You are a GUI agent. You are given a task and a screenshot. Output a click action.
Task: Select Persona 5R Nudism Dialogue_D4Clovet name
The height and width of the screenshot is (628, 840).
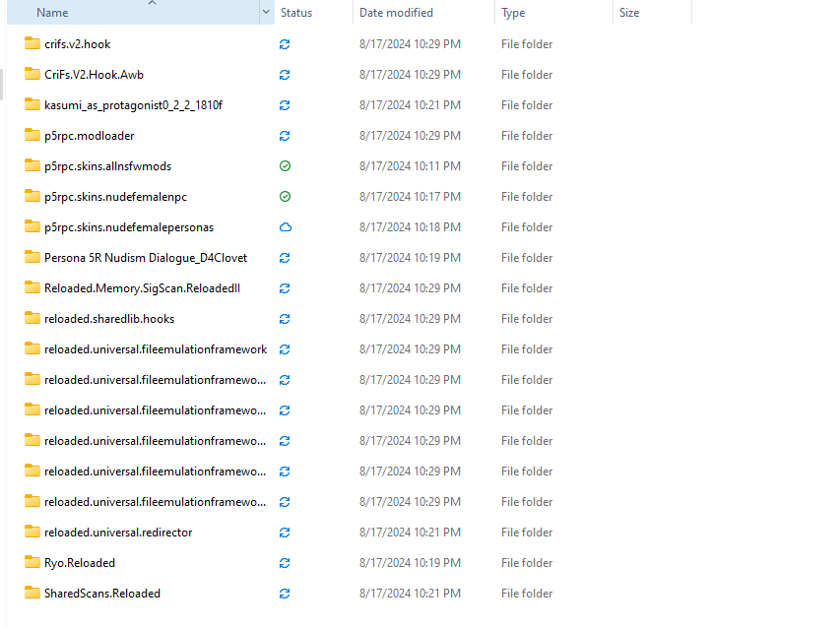[x=146, y=258]
